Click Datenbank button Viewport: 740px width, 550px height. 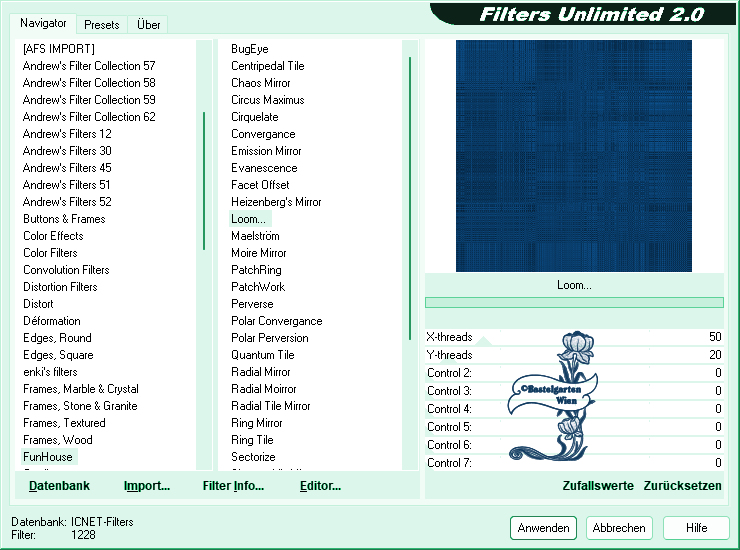pos(59,486)
